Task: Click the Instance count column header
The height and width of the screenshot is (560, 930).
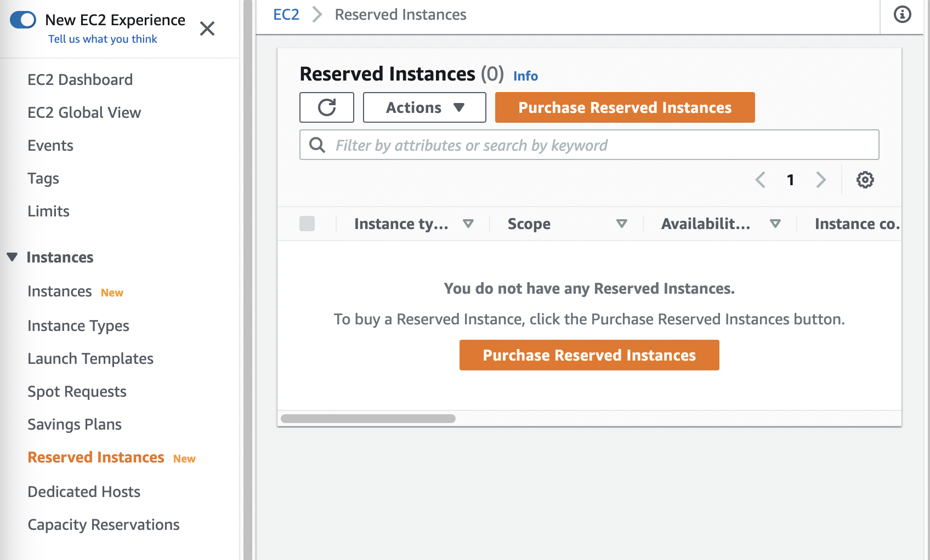Action: point(857,224)
